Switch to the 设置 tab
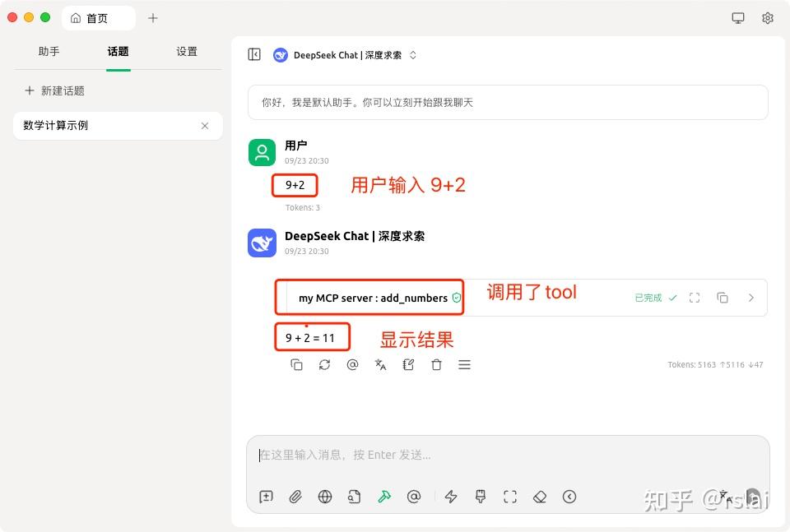 coord(187,51)
